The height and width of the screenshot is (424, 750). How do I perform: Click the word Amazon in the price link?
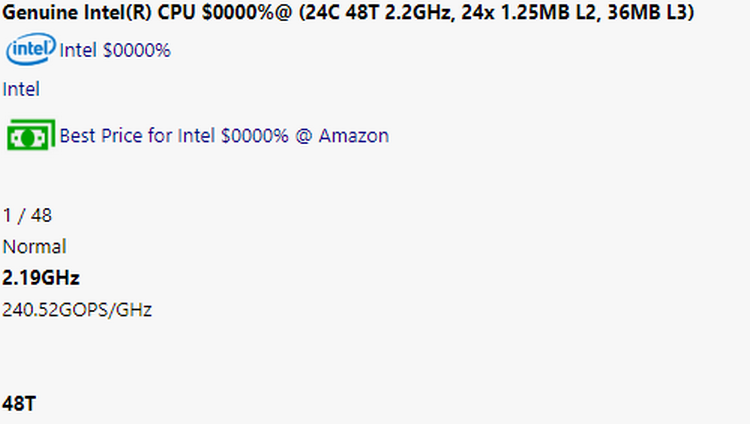pyautogui.click(x=353, y=136)
